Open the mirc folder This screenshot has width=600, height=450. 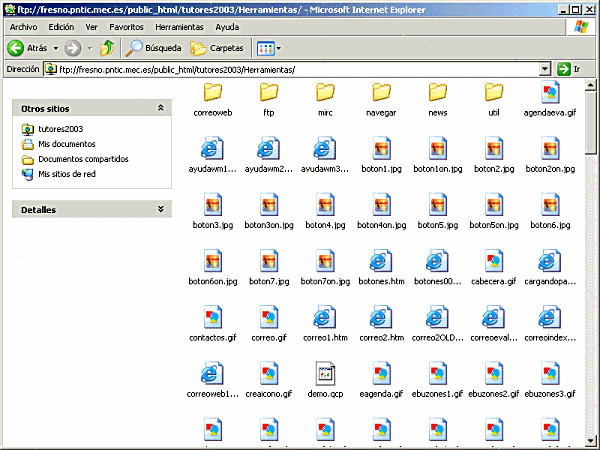pos(325,93)
